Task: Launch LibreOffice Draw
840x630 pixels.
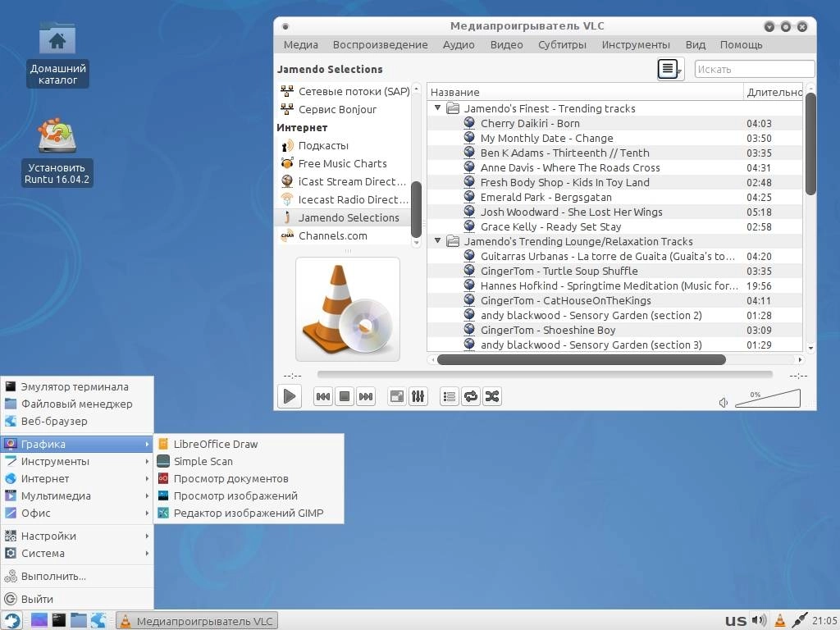Action: coord(249,444)
